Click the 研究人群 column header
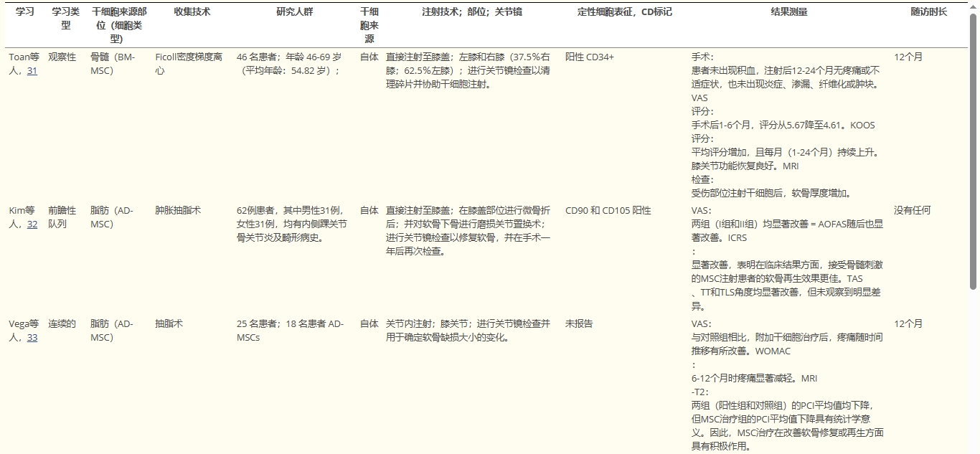980x454 pixels. coord(295,12)
